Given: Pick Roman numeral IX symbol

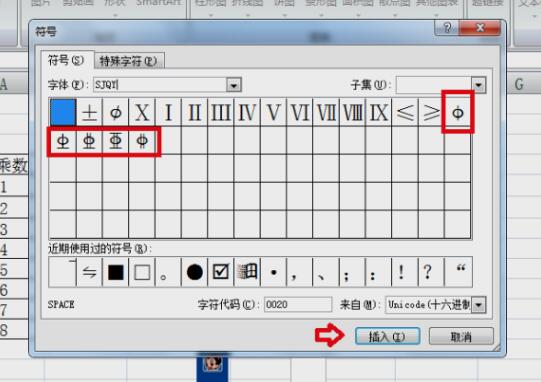Looking at the screenshot, I should click(x=378, y=112).
